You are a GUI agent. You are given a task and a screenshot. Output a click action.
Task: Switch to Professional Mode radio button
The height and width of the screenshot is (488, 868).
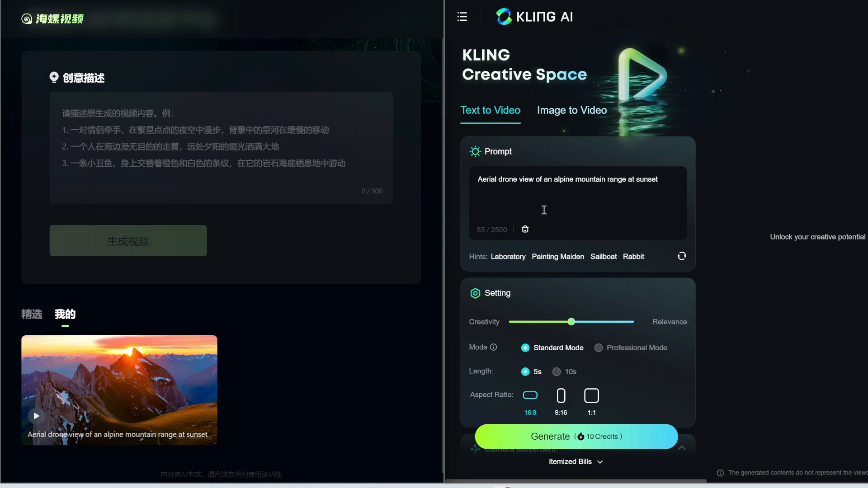(x=599, y=347)
